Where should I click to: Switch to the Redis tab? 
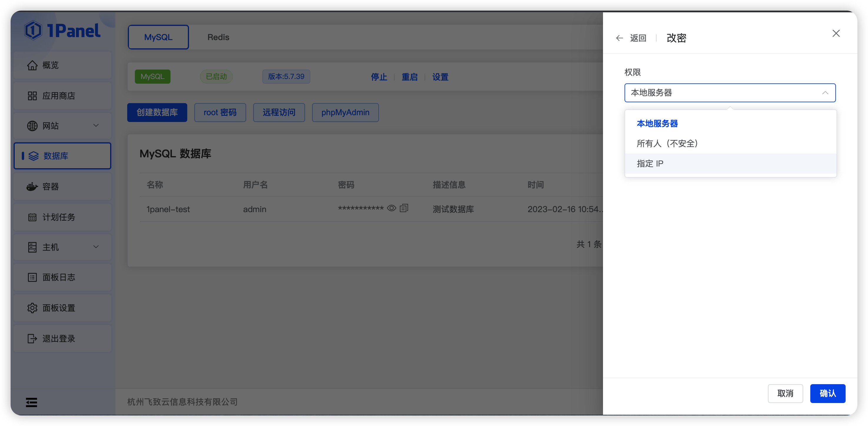(x=218, y=37)
